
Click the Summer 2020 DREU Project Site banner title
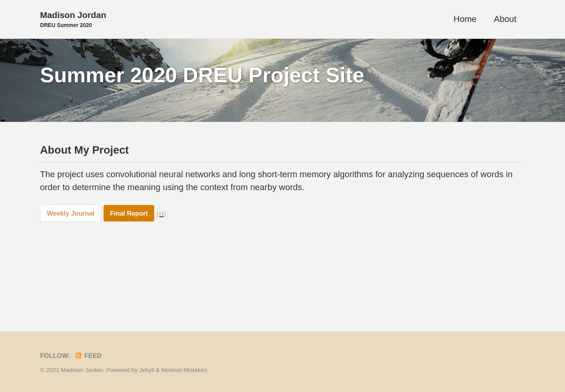(x=202, y=75)
